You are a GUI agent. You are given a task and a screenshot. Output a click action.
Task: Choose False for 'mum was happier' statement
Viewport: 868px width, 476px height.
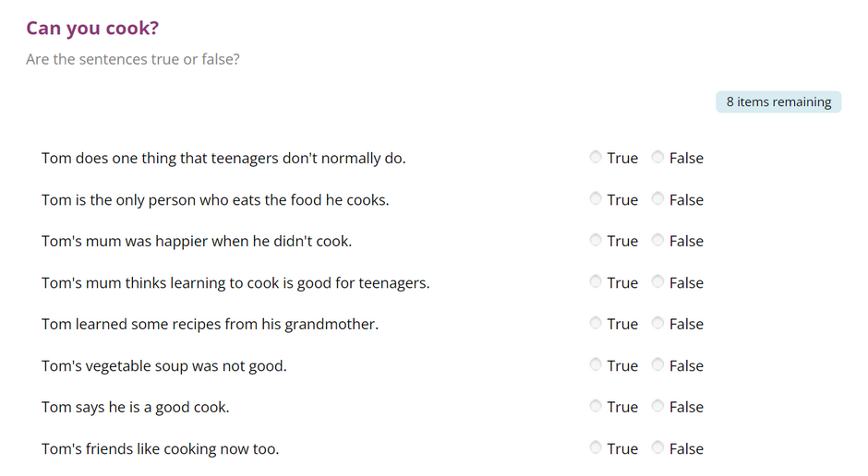[x=657, y=240]
